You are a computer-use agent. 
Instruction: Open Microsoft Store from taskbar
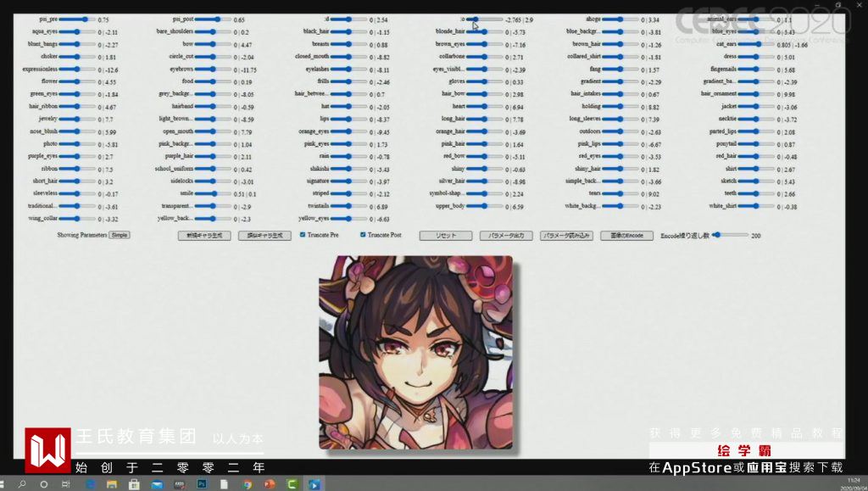tap(134, 484)
